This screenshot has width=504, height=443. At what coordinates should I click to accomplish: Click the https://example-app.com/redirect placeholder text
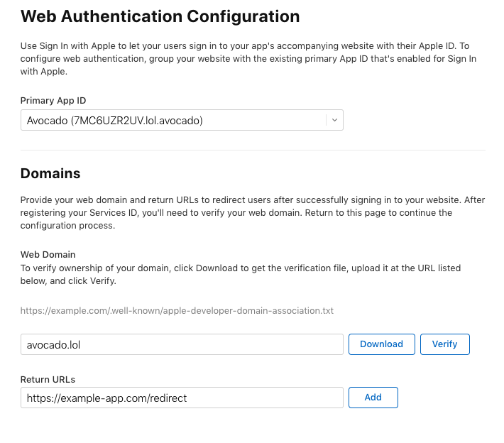(107, 398)
